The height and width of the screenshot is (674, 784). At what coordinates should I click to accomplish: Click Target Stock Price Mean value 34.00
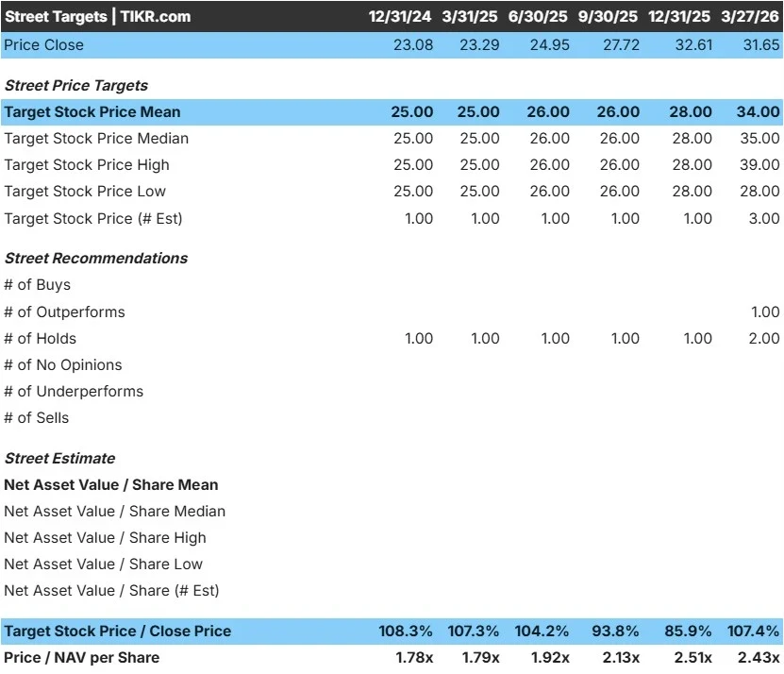tap(758, 111)
